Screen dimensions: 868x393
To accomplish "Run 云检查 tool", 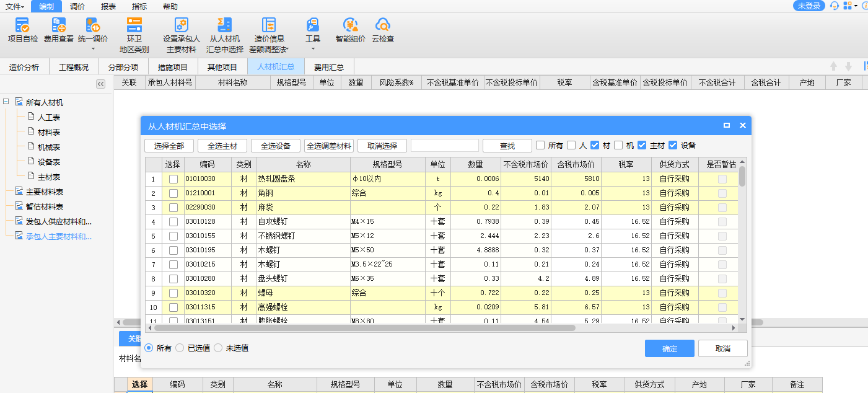I will click(x=383, y=30).
